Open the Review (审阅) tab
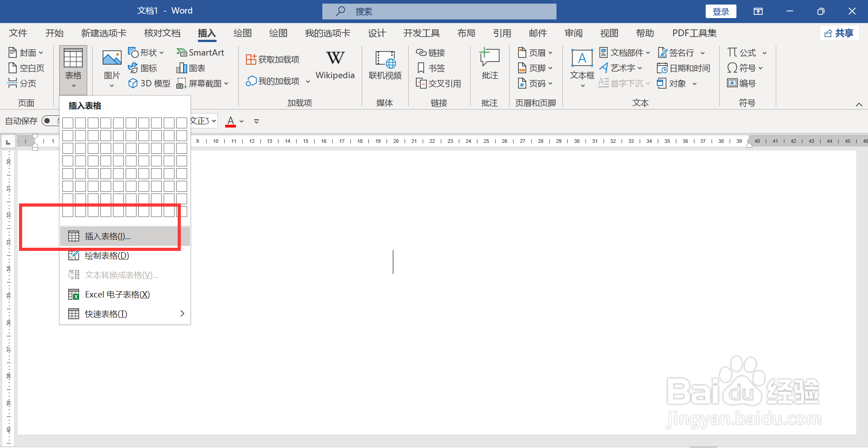Screen dimensions: 868x448 [x=573, y=33]
